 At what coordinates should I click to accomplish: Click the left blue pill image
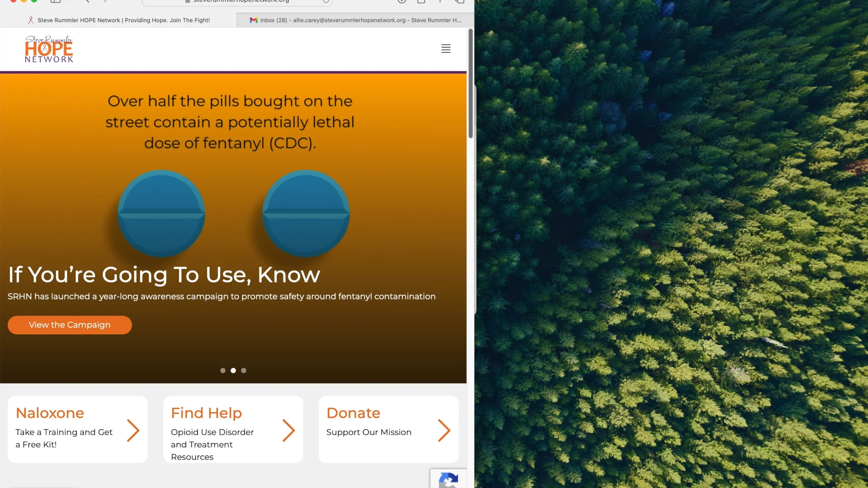coord(161,214)
